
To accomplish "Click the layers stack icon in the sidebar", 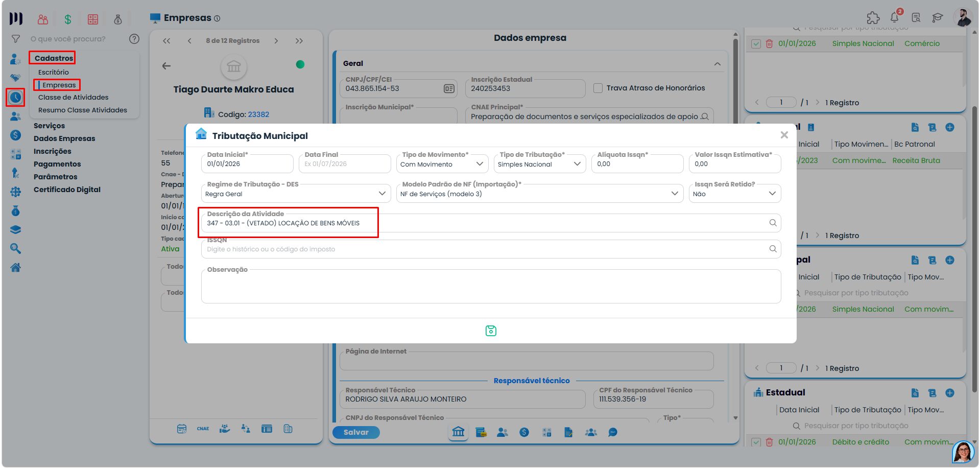I will click(x=16, y=230).
